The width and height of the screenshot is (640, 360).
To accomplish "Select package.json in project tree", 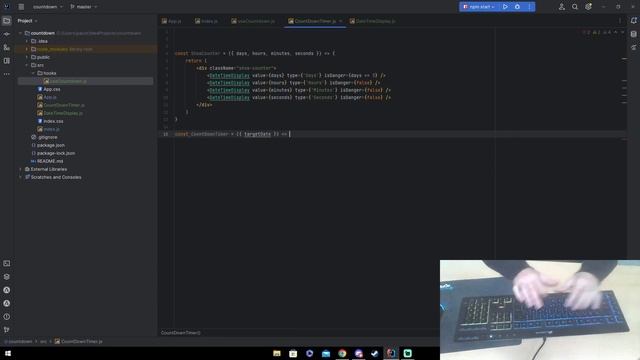I will pos(48,145).
